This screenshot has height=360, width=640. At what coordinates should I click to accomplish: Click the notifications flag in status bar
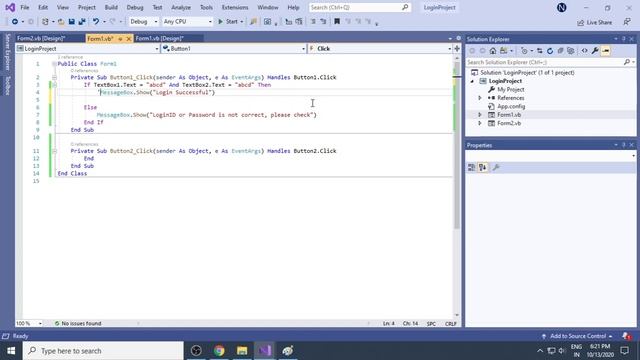626,336
